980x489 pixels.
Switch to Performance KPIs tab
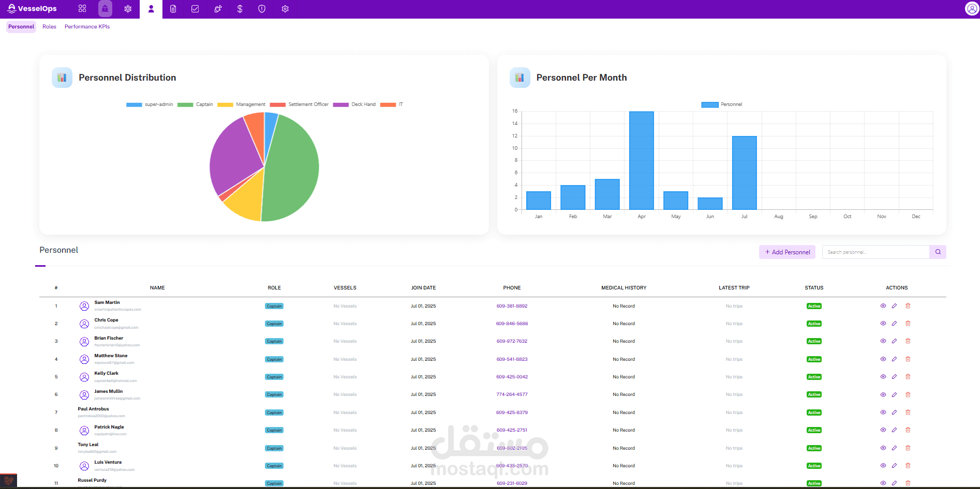click(87, 27)
